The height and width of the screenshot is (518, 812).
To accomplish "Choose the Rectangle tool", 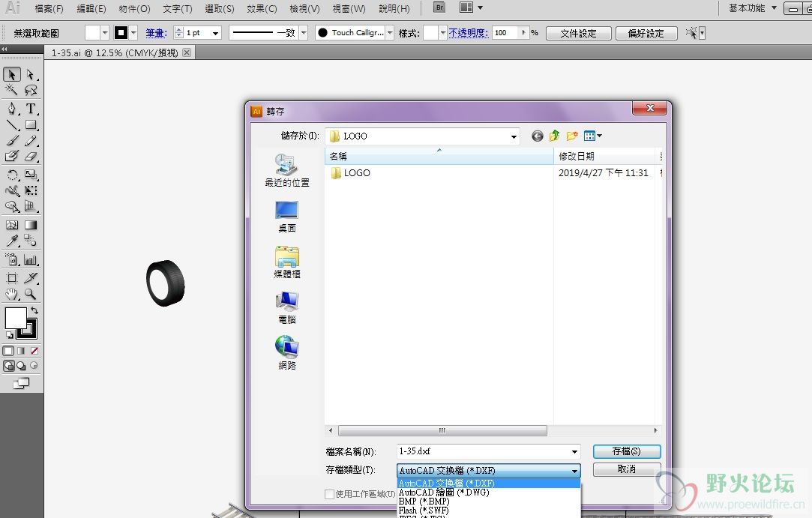I will tap(31, 125).
